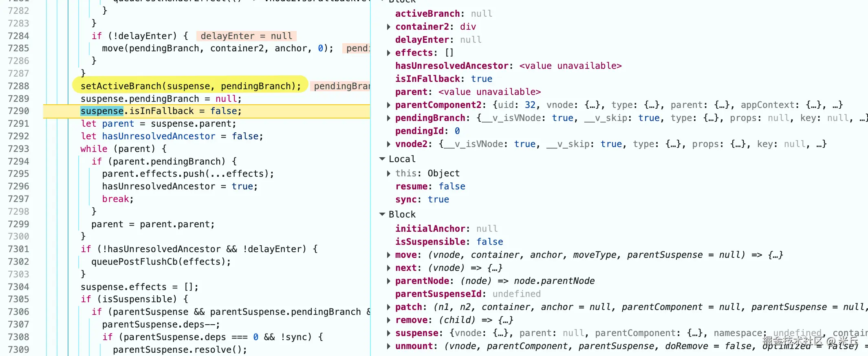Select 'parent: <value unavailable>' entry
The height and width of the screenshot is (356, 868).
coord(468,92)
